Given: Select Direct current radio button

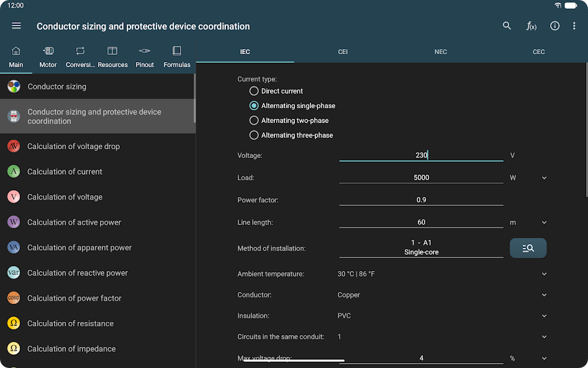Looking at the screenshot, I should point(254,91).
